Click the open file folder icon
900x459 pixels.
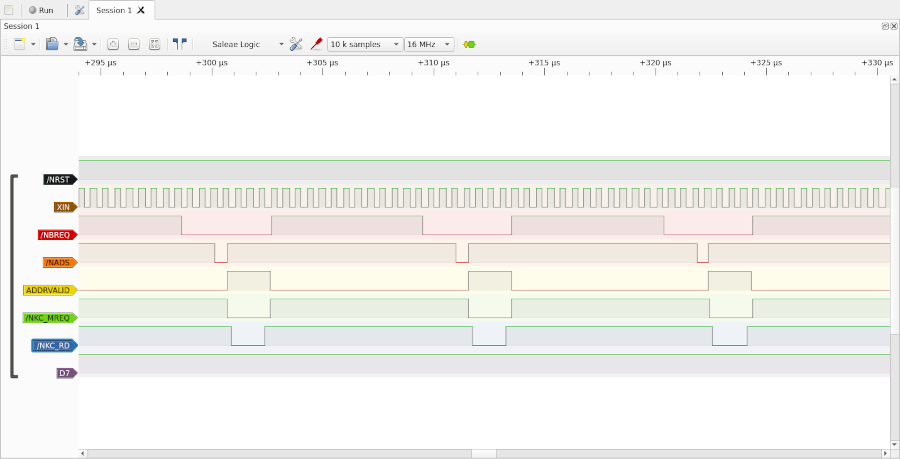point(52,44)
